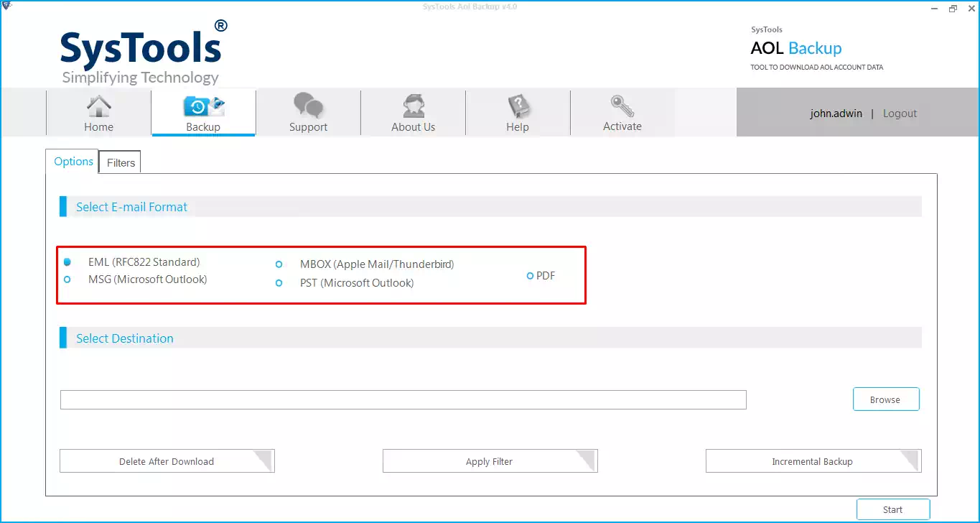This screenshot has width=980, height=523.
Task: Click the john.adwin account name
Action: tap(836, 114)
